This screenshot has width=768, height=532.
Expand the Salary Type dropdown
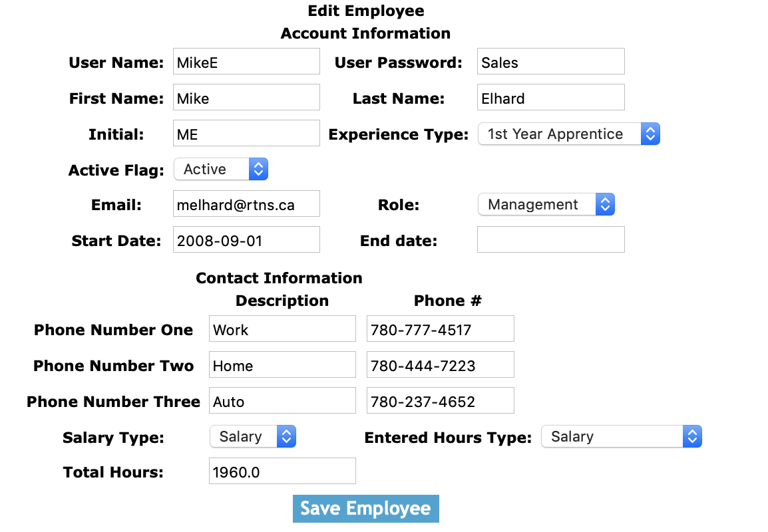coord(252,437)
